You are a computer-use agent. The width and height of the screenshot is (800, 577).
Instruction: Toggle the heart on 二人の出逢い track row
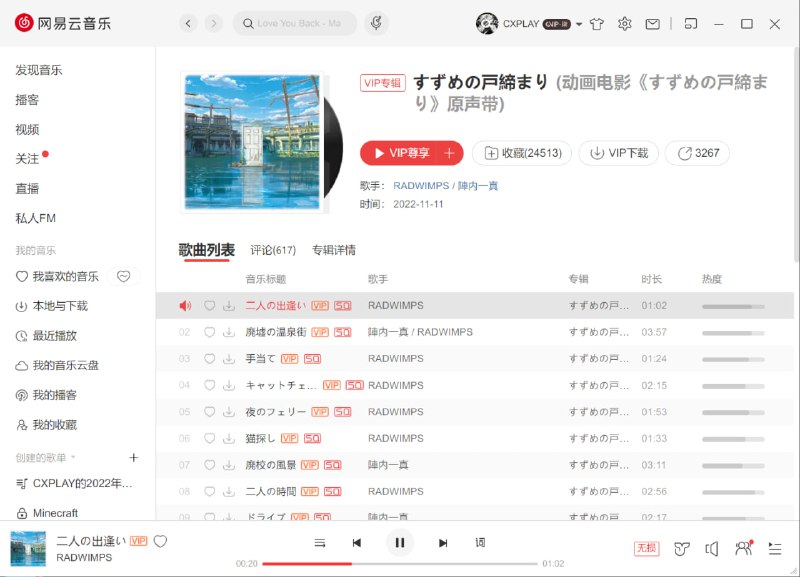click(209, 305)
